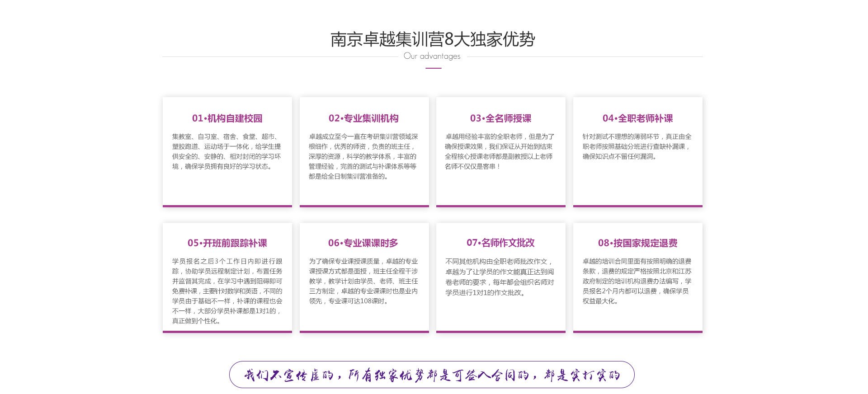The width and height of the screenshot is (868, 394).
Task: Click the paragraph starting 卓越成立至今一直在考研
Action: point(363,156)
